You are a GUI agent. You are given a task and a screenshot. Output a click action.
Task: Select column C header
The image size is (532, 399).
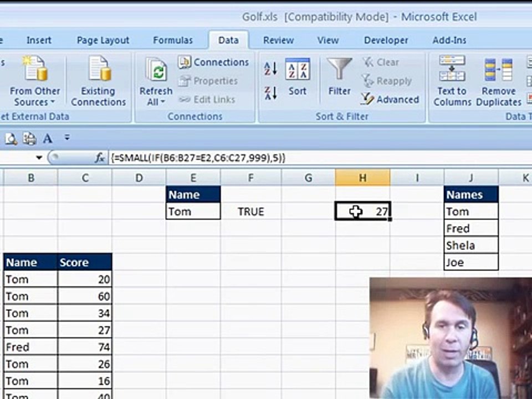coord(85,177)
